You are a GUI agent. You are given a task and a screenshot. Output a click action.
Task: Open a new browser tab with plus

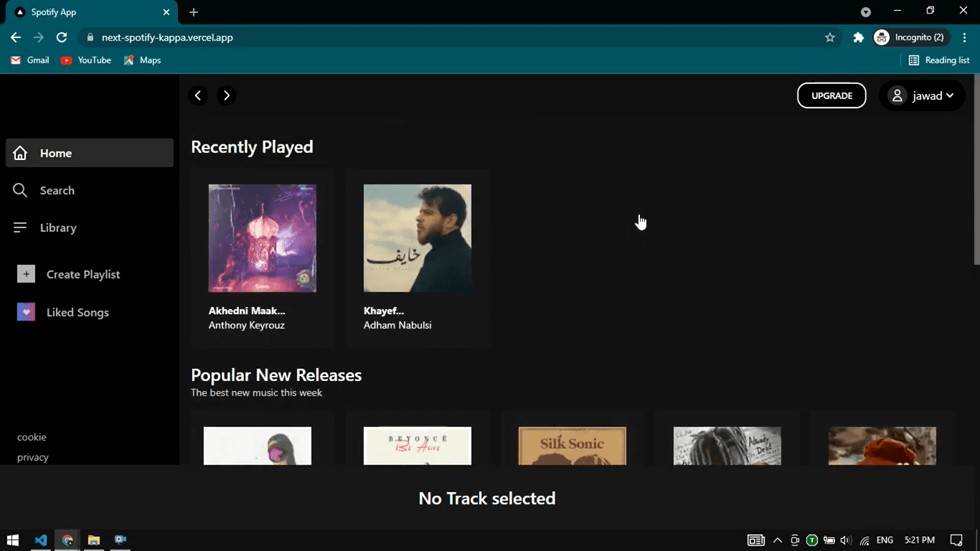click(x=194, y=12)
